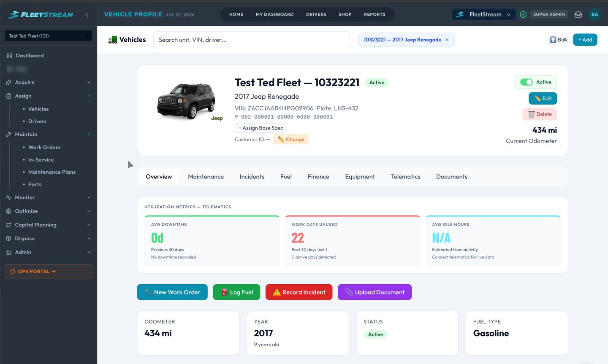Open MY DASHBOARD in the top navigation
This screenshot has width=608, height=364.
pos(274,14)
